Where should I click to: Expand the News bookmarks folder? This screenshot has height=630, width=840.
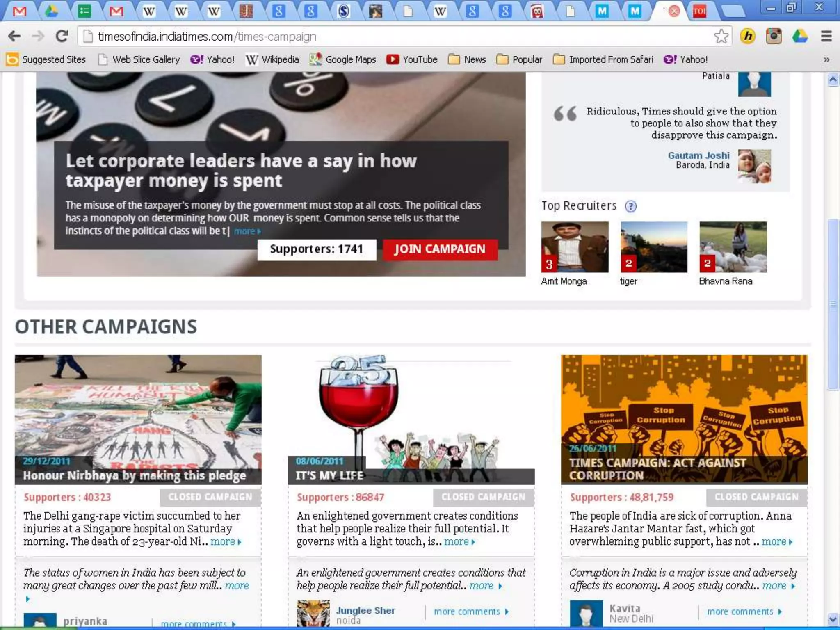(467, 59)
